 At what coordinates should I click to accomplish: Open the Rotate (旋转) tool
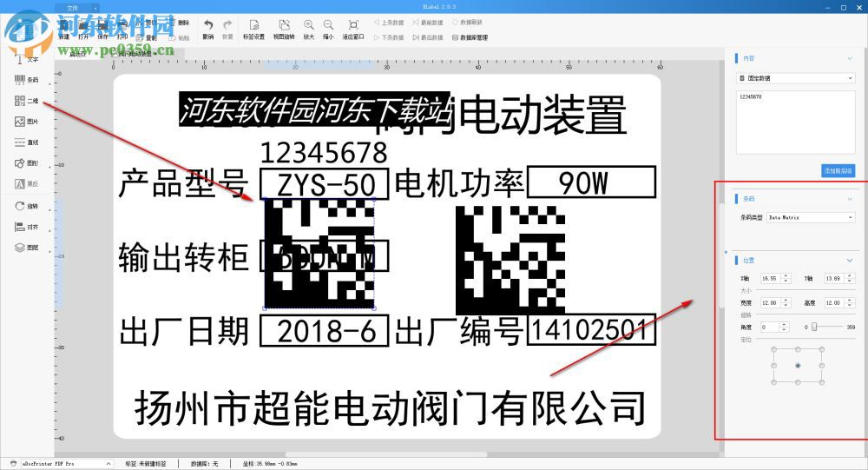(x=26, y=206)
